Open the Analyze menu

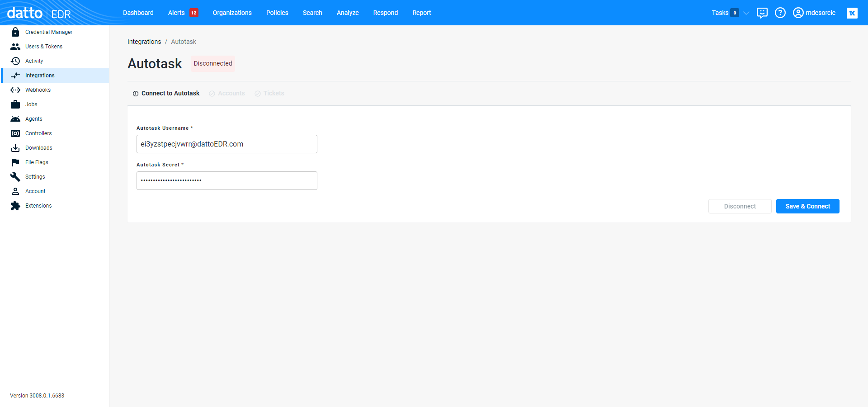click(x=348, y=13)
